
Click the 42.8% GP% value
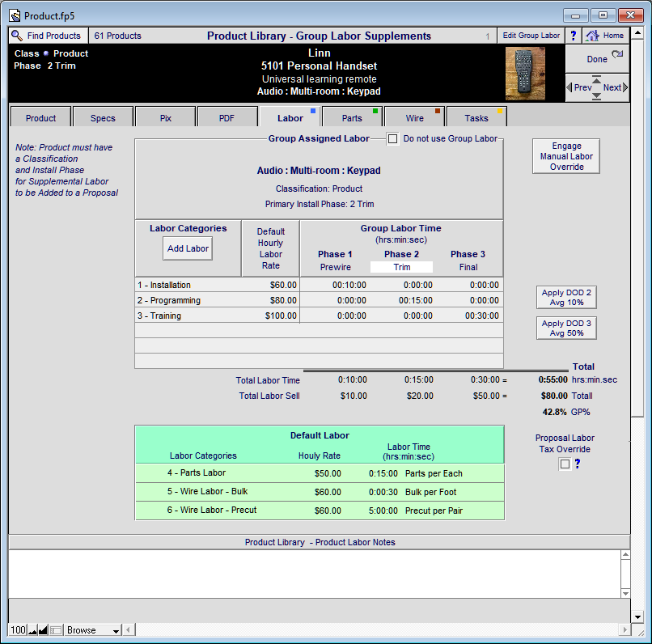click(554, 412)
